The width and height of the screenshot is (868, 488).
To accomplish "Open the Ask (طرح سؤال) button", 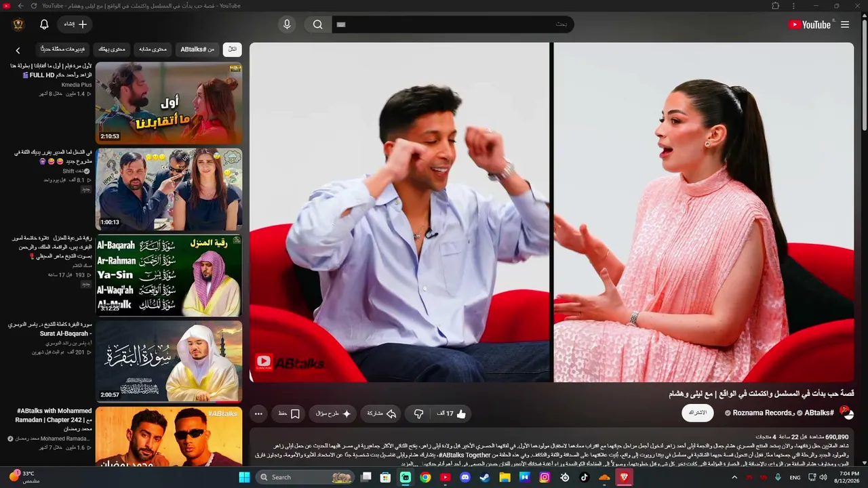I will click(x=334, y=413).
